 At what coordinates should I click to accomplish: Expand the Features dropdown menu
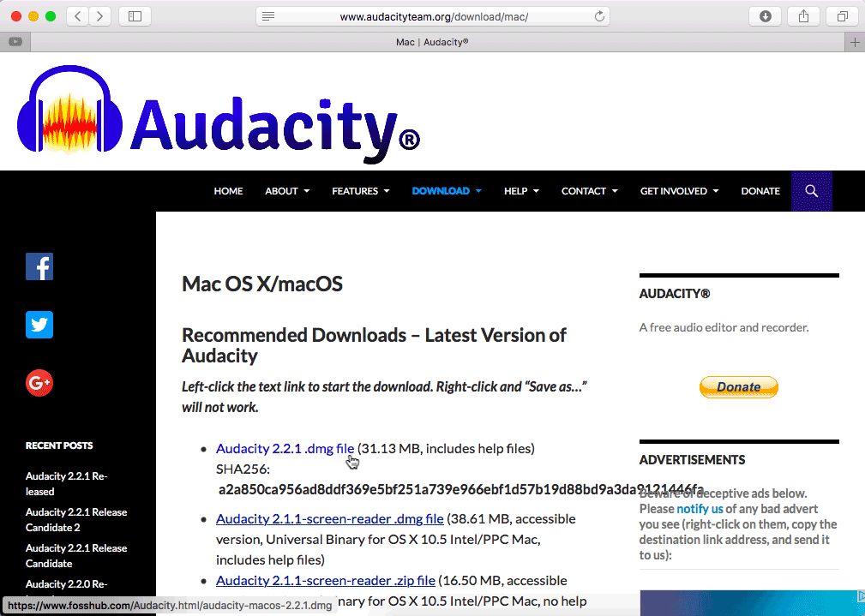click(360, 191)
